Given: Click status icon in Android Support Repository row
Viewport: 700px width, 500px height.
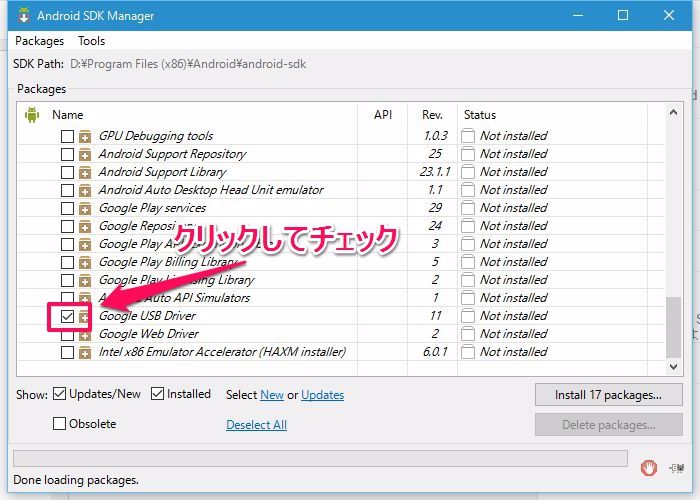Looking at the screenshot, I should tap(467, 154).
